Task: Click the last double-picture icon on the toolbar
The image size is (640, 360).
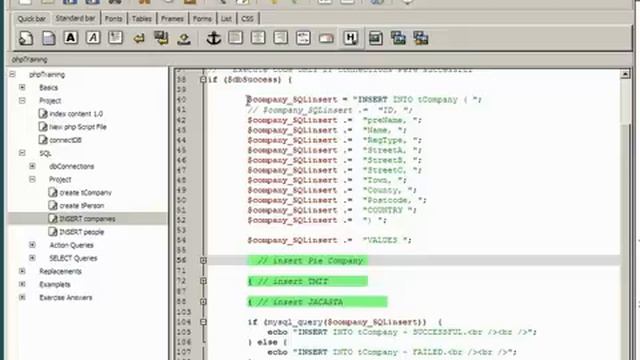Action: 420,38
